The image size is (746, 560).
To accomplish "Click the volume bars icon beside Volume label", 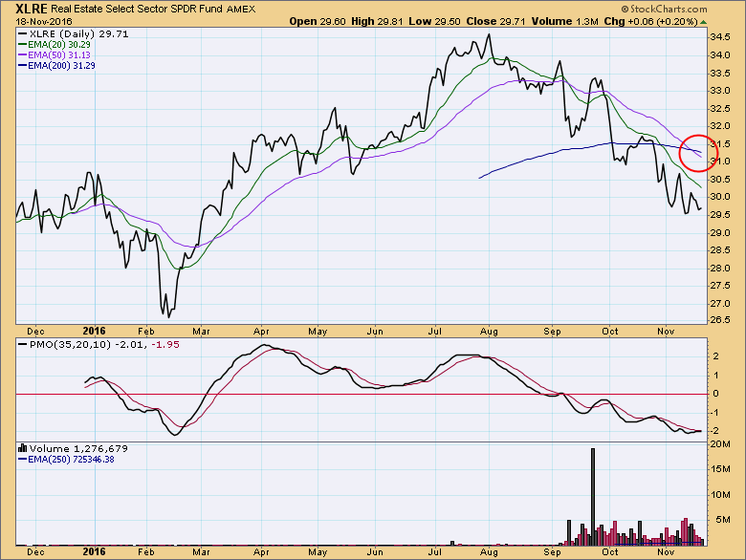I will coord(22,448).
